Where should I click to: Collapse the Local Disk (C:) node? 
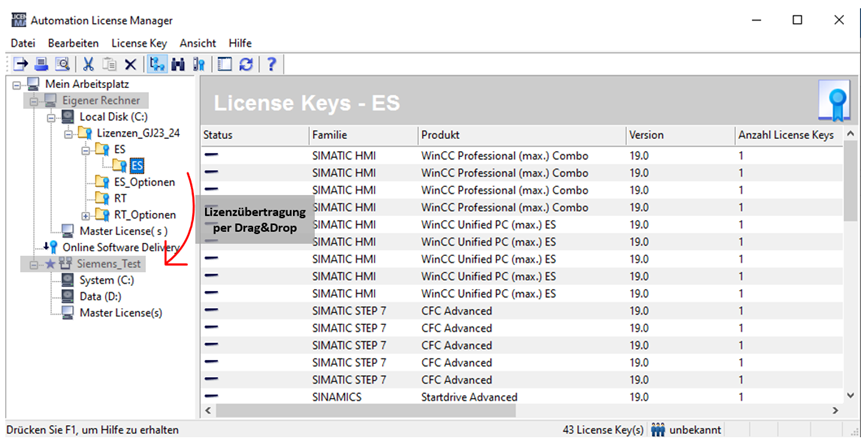coord(51,118)
